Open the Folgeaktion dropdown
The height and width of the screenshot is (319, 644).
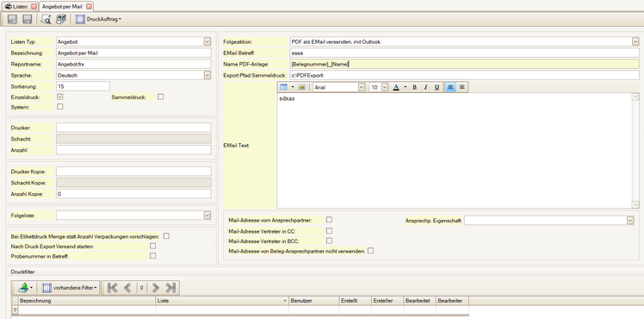pos(635,41)
